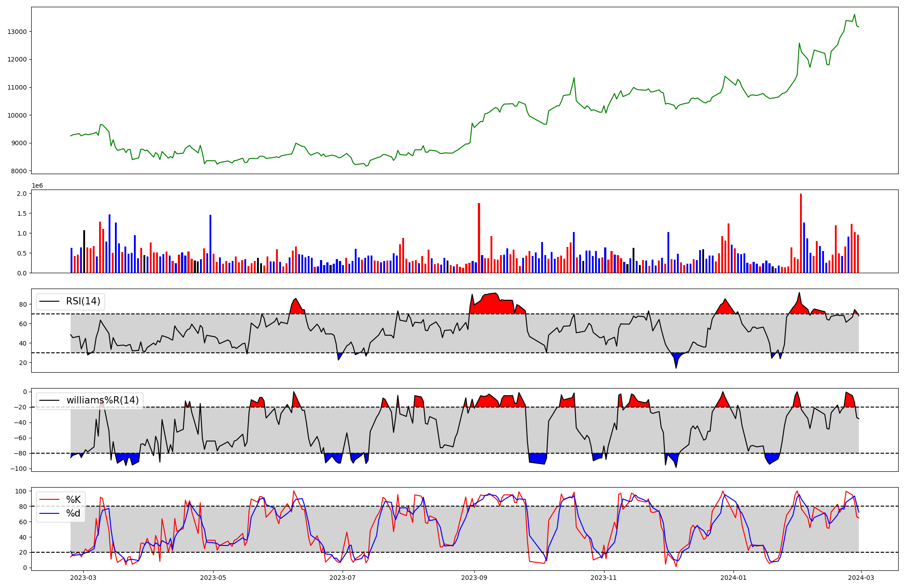The height and width of the screenshot is (588, 905).
Task: Click the RSI(14) legend label
Action: (83, 301)
